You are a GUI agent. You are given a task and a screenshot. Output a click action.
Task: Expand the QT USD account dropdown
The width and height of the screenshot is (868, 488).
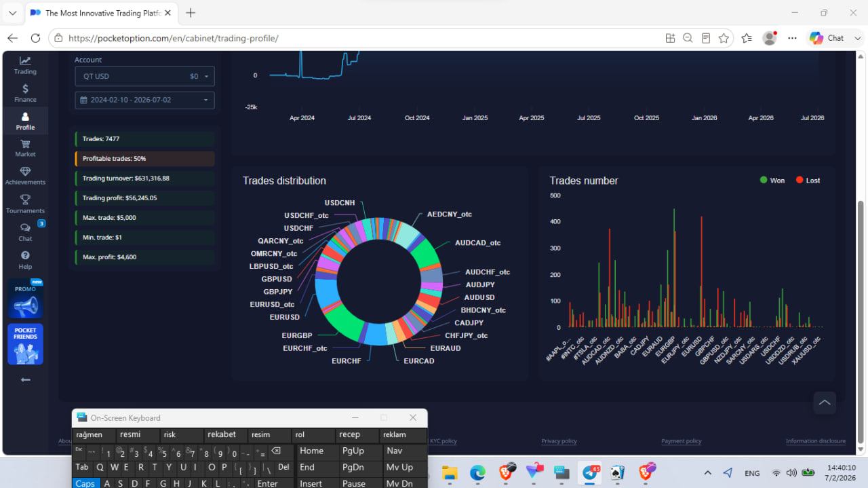[144, 76]
